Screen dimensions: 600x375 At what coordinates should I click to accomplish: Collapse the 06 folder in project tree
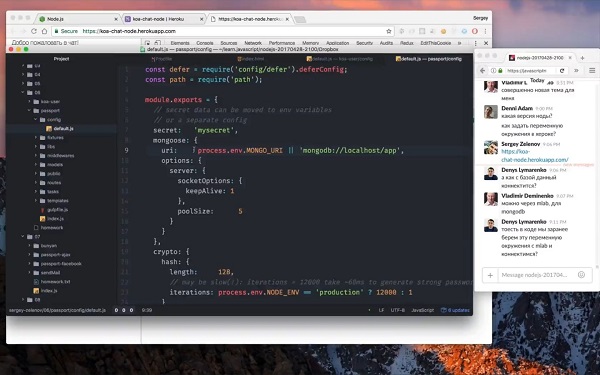tap(23, 92)
